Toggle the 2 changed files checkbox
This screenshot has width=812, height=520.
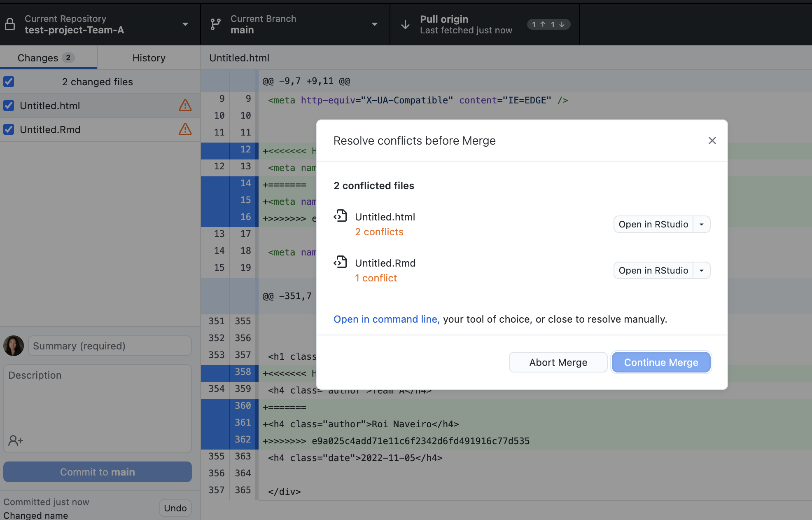pyautogui.click(x=9, y=82)
